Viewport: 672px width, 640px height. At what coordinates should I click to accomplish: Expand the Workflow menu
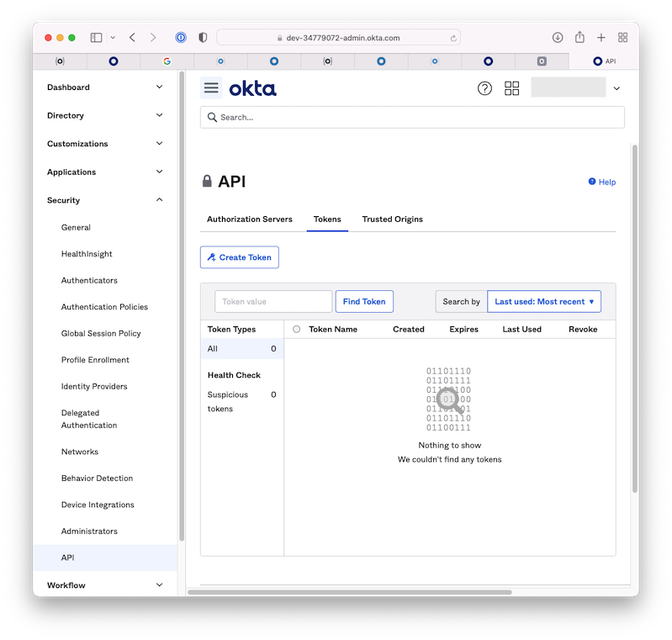pyautogui.click(x=105, y=585)
